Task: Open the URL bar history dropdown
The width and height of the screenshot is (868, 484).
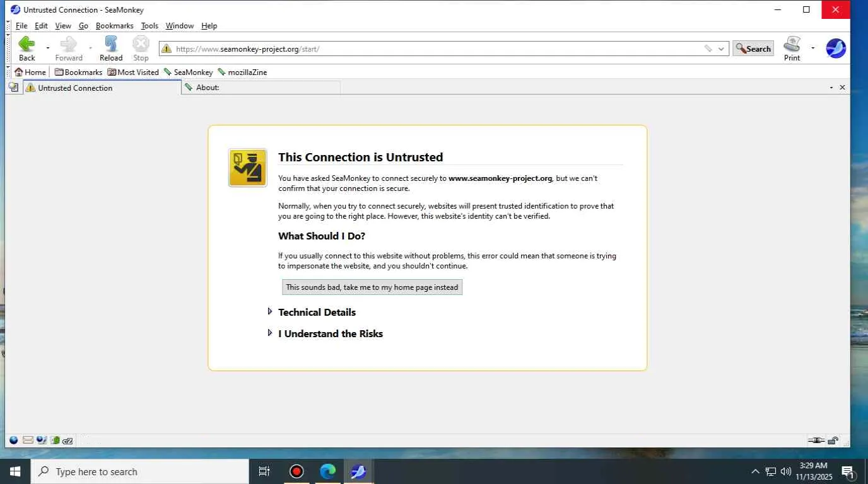Action: coord(721,49)
